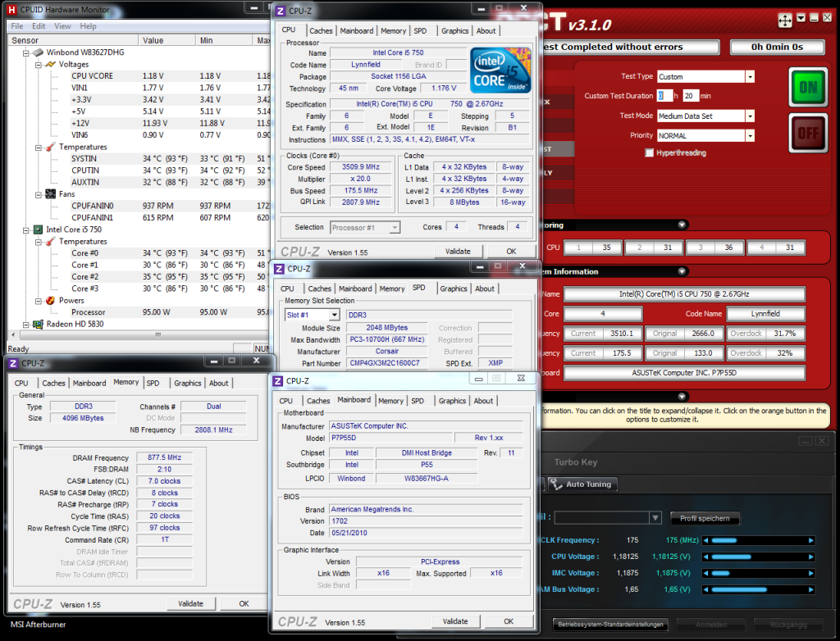Open the Test Type dropdown
This screenshot has width=840, height=641.
pyautogui.click(x=749, y=76)
